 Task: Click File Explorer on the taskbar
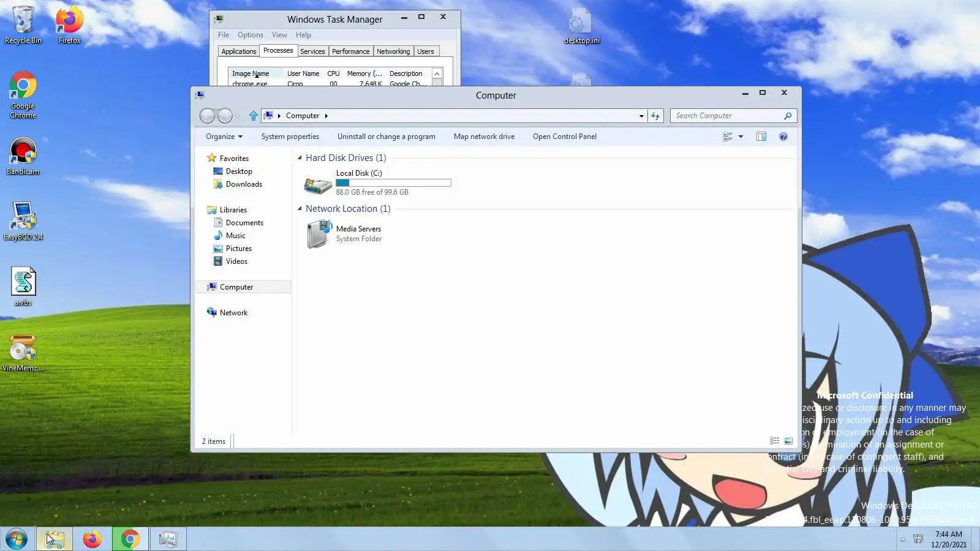(55, 539)
